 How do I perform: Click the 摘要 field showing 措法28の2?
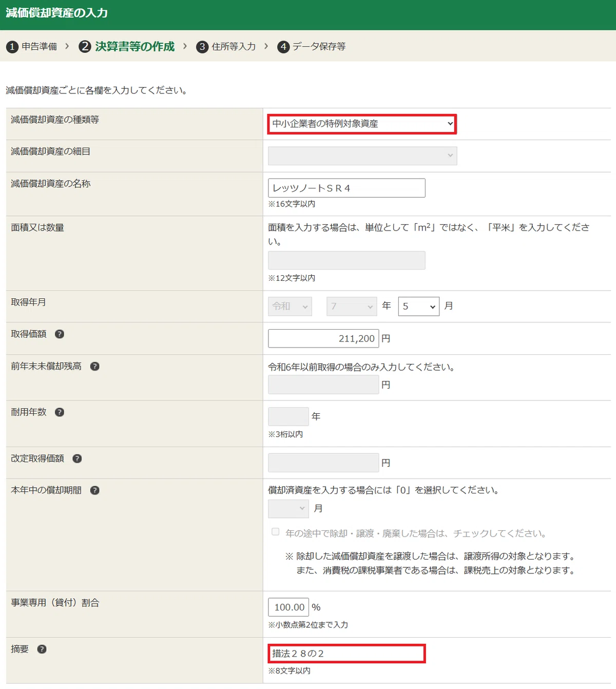click(346, 654)
